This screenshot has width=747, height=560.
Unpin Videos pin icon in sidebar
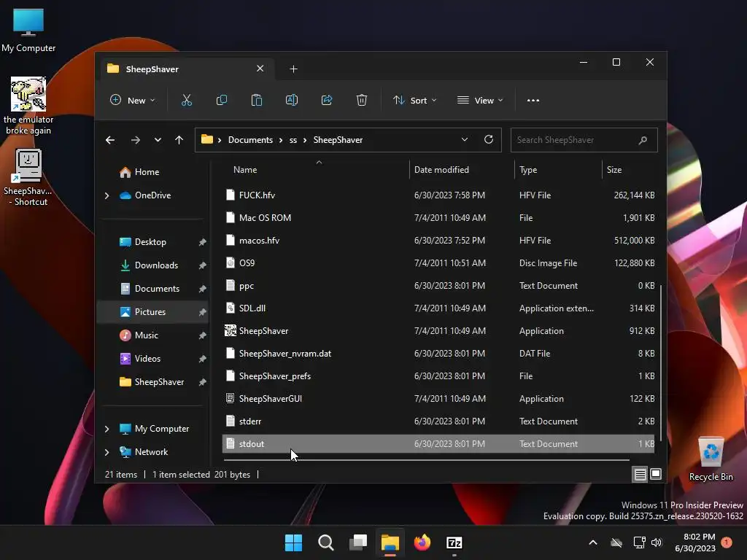tap(203, 359)
